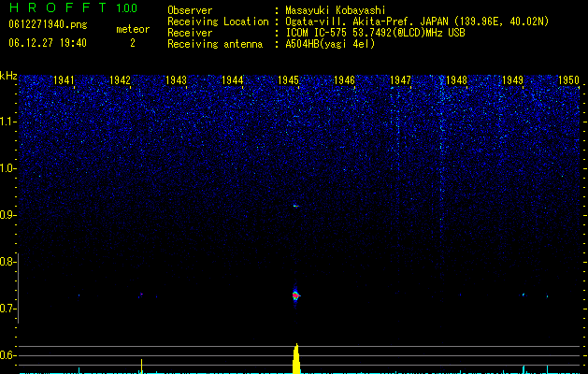Viewport: 588px width, 374px height.
Task: Click the tall yellow signal peak at bottom
Action: click(296, 359)
